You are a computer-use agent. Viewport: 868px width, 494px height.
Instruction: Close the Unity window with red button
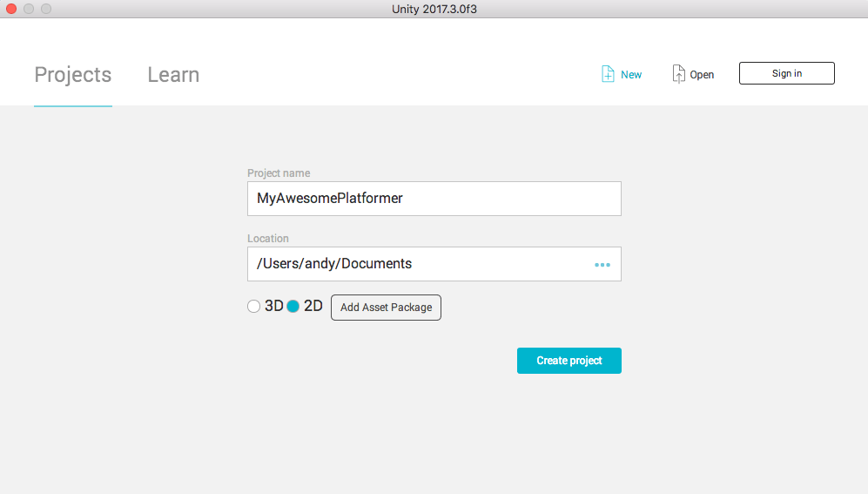11,9
